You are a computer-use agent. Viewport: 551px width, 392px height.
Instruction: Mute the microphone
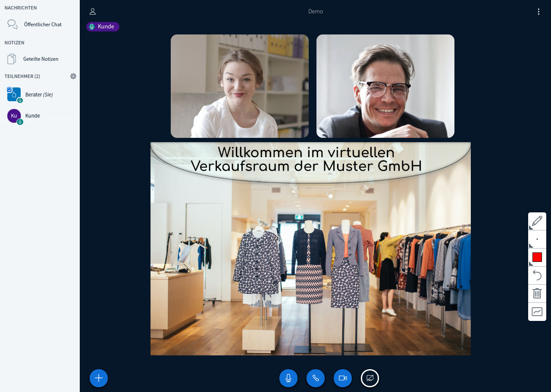[x=288, y=378]
